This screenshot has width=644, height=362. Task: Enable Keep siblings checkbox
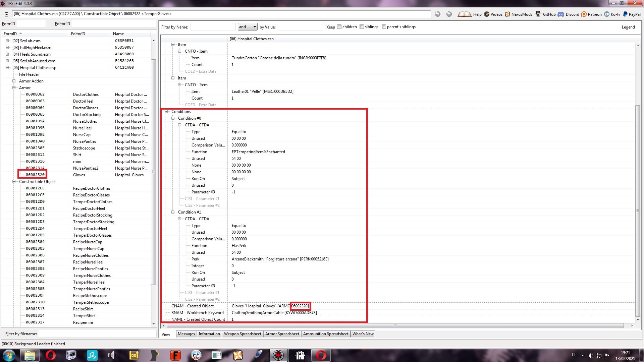point(362,27)
